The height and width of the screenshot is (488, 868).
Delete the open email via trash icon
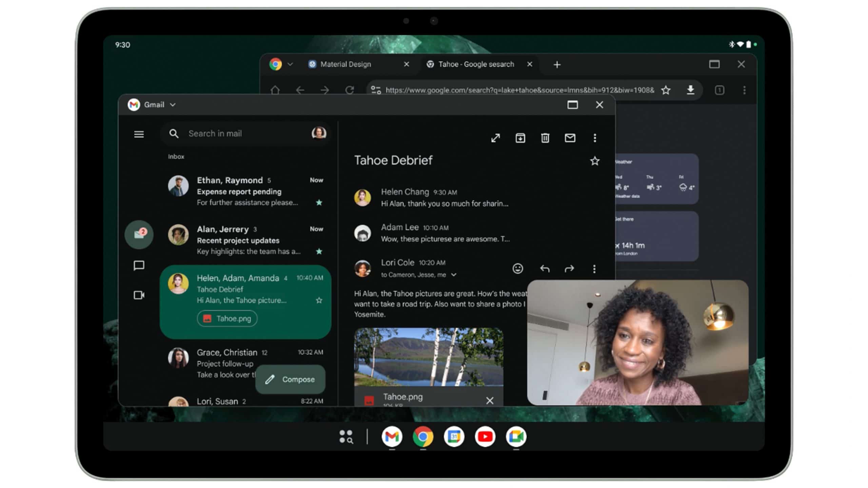[545, 138]
